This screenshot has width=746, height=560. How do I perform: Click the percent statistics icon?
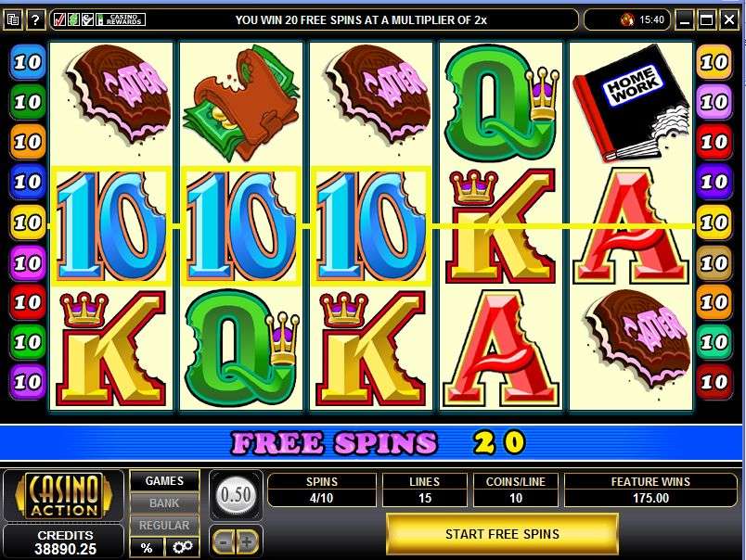147,547
